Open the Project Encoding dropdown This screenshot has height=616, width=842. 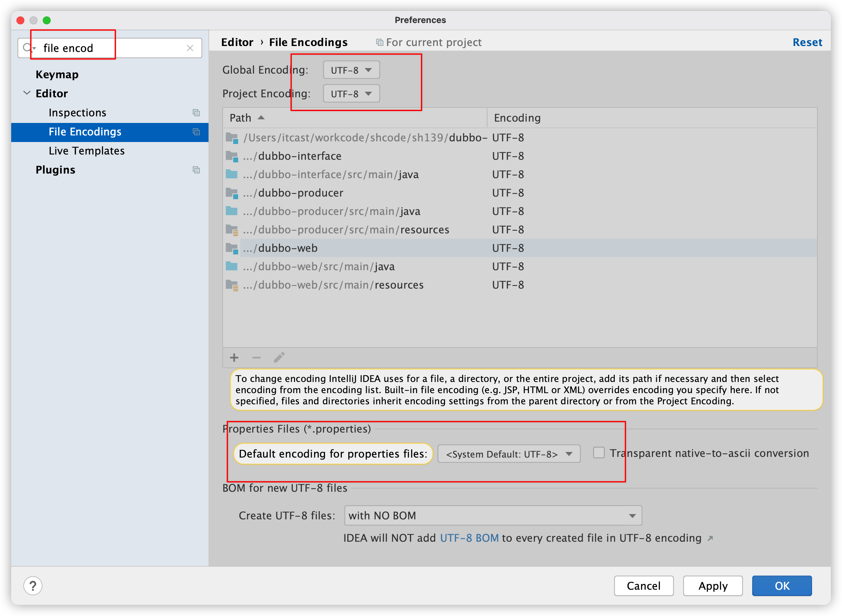pos(351,94)
